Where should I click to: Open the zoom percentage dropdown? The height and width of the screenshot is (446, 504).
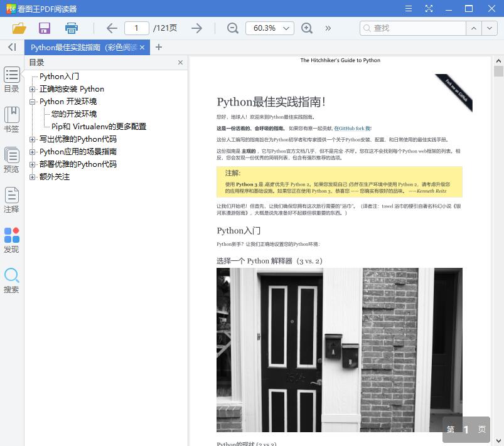270,28
